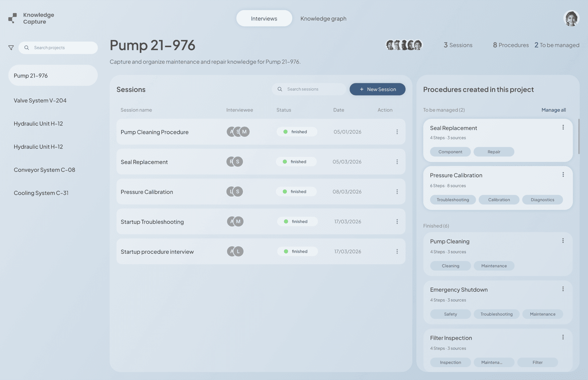Screen dimensions: 588x380
Task: Open the project filter funnel icon
Action: pyautogui.click(x=11, y=47)
